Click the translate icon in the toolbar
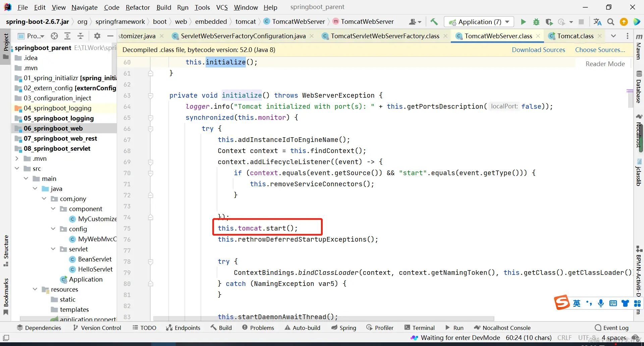This screenshot has height=346, width=644. click(597, 22)
